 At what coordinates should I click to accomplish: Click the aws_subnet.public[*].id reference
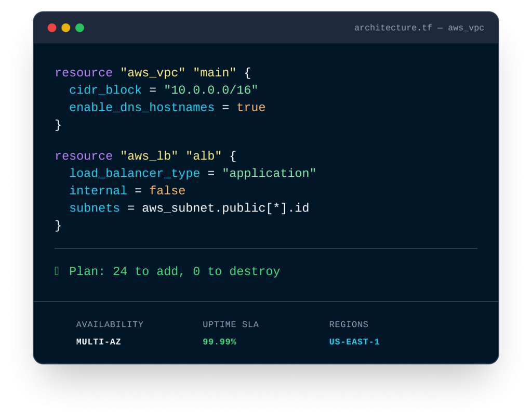point(225,208)
